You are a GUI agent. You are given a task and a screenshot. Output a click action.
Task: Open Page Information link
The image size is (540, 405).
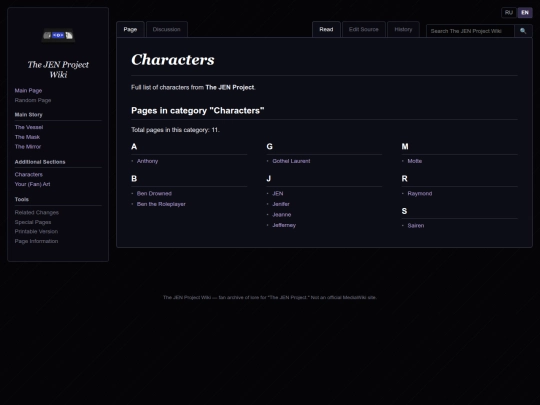tap(36, 241)
